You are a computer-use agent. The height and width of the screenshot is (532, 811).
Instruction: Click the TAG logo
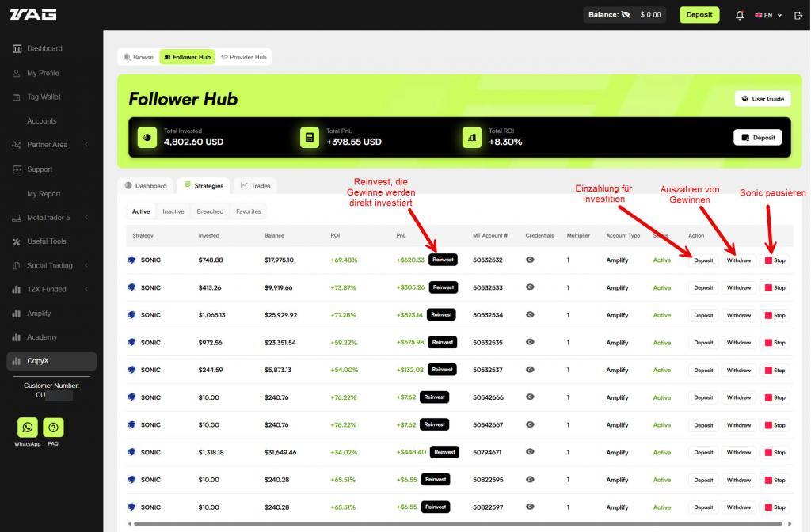[33, 14]
